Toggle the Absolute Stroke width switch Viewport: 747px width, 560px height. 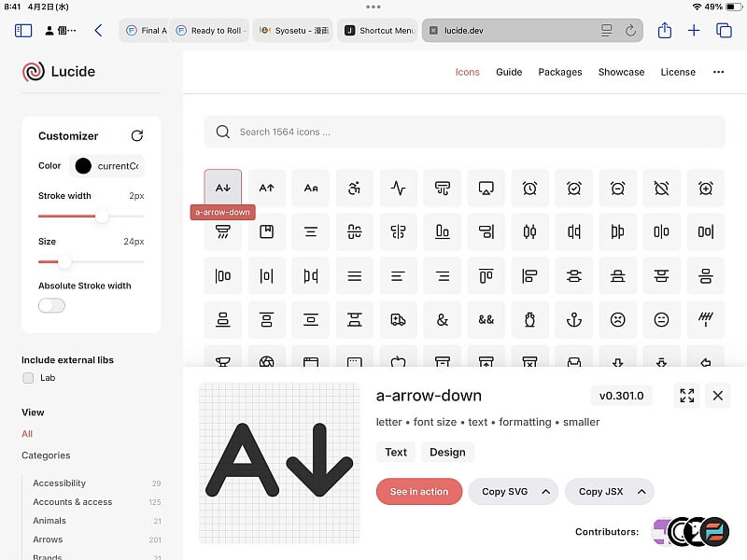pyautogui.click(x=51, y=306)
